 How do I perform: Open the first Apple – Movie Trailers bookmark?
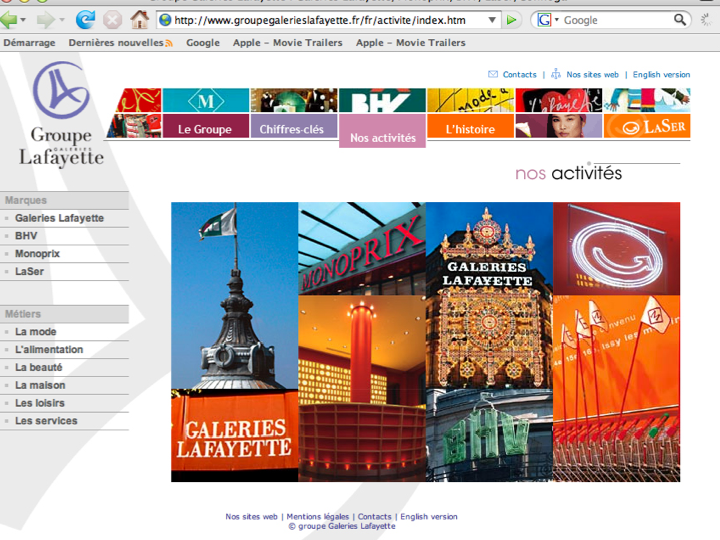point(287,43)
